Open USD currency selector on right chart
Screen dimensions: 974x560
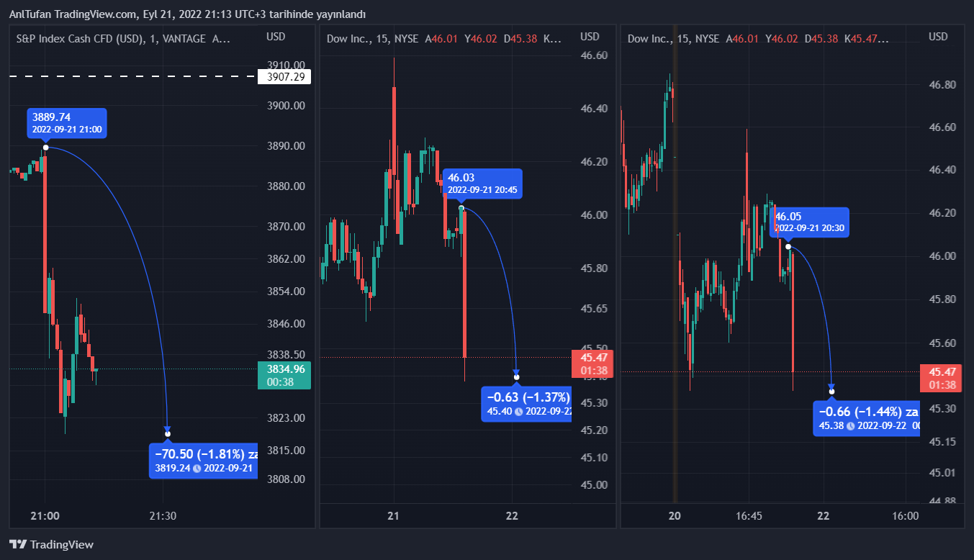point(939,37)
